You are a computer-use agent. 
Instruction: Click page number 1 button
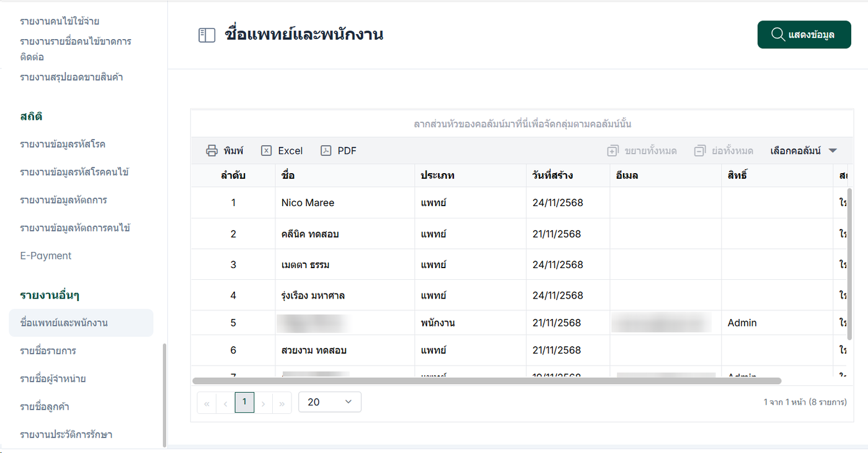tap(244, 402)
